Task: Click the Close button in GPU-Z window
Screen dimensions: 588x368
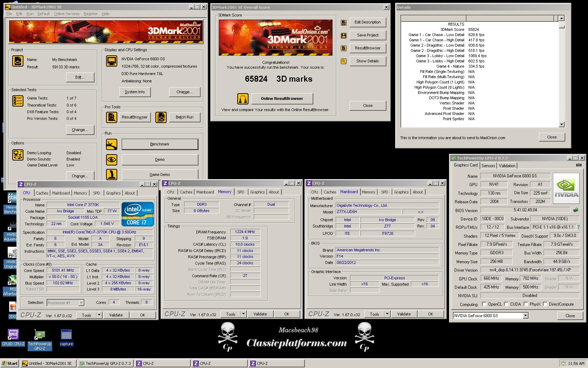Action: point(570,316)
